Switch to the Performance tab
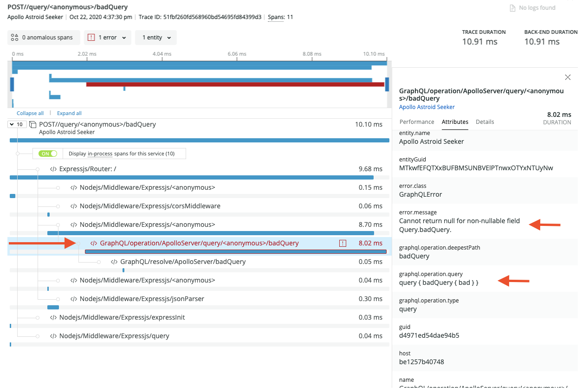582x392 pixels. 417,122
